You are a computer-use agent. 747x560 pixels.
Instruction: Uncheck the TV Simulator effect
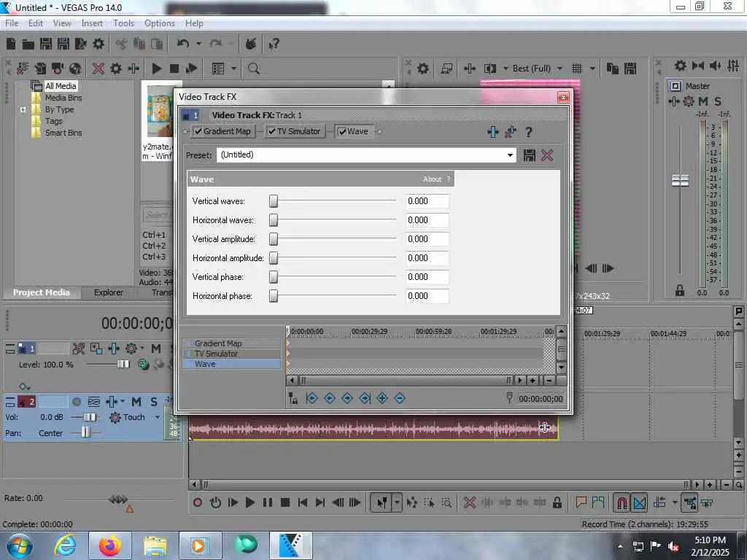(x=271, y=131)
